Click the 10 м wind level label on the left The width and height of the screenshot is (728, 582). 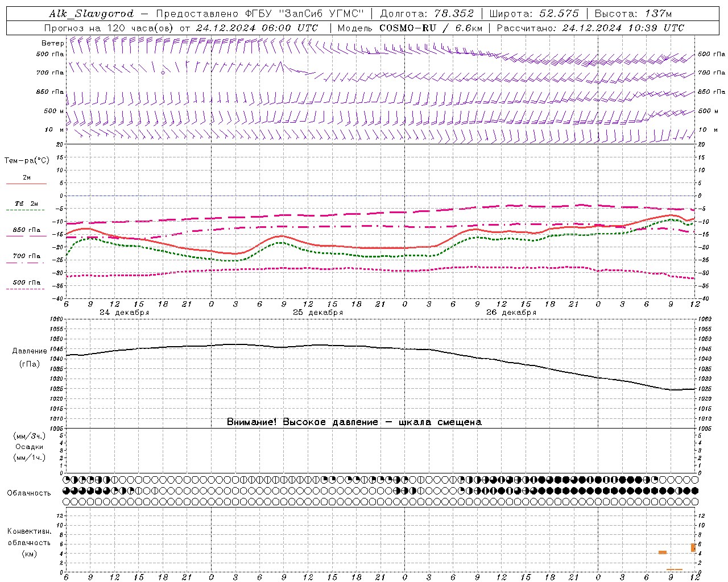(54, 130)
